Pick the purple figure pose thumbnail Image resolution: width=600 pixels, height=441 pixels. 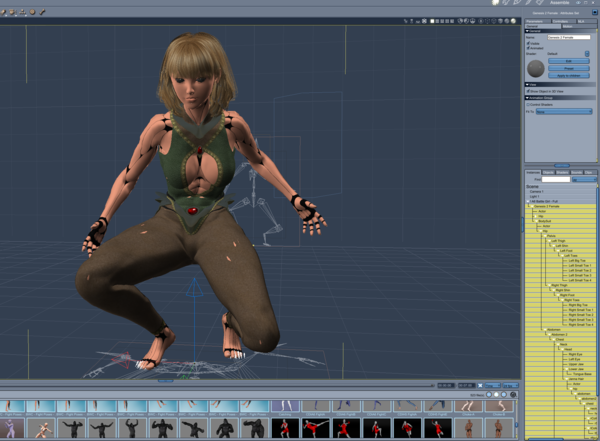pos(11,428)
